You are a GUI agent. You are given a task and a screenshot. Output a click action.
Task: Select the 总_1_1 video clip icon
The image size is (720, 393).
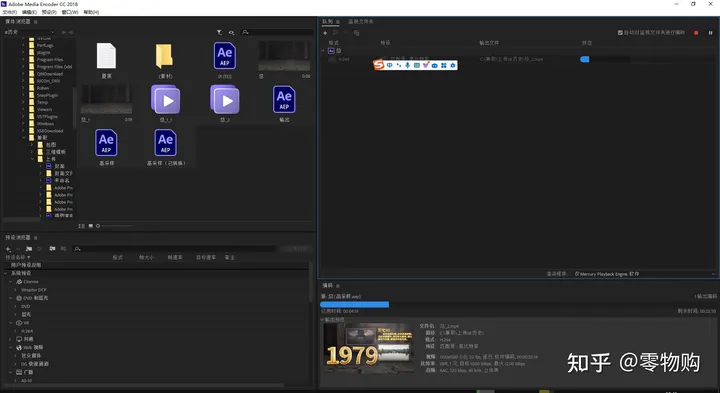(x=165, y=99)
